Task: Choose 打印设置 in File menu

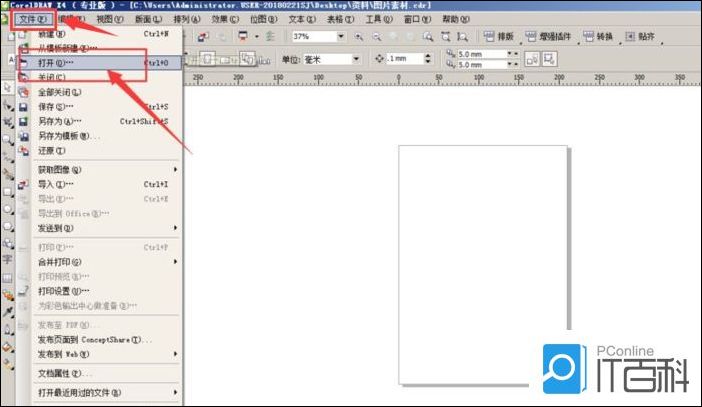Action: [x=99, y=291]
